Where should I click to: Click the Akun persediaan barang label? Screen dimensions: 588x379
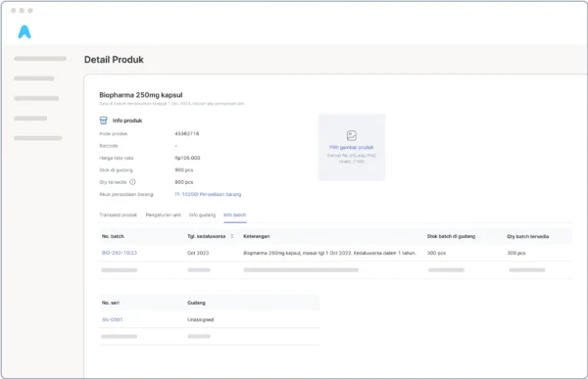point(126,194)
